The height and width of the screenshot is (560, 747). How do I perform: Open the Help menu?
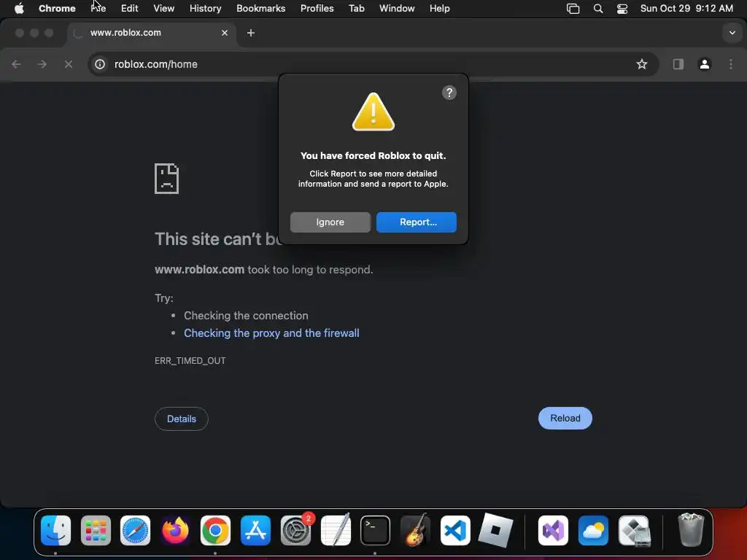pyautogui.click(x=439, y=9)
